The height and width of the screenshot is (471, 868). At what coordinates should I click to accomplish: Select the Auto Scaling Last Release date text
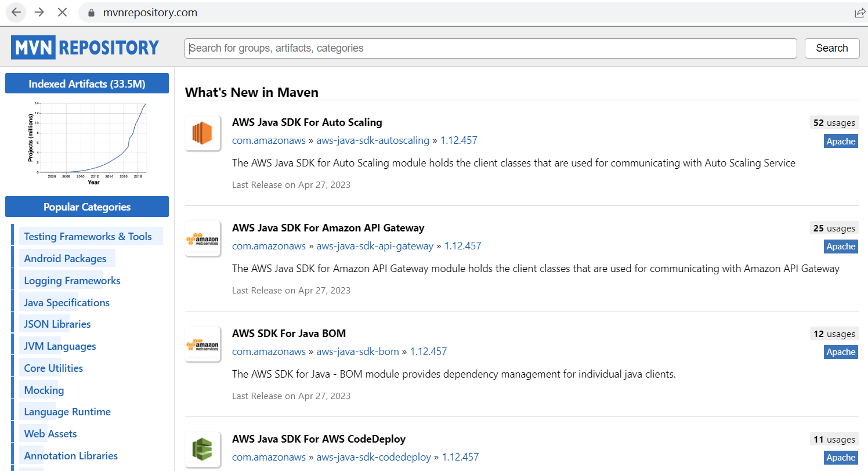click(x=291, y=185)
